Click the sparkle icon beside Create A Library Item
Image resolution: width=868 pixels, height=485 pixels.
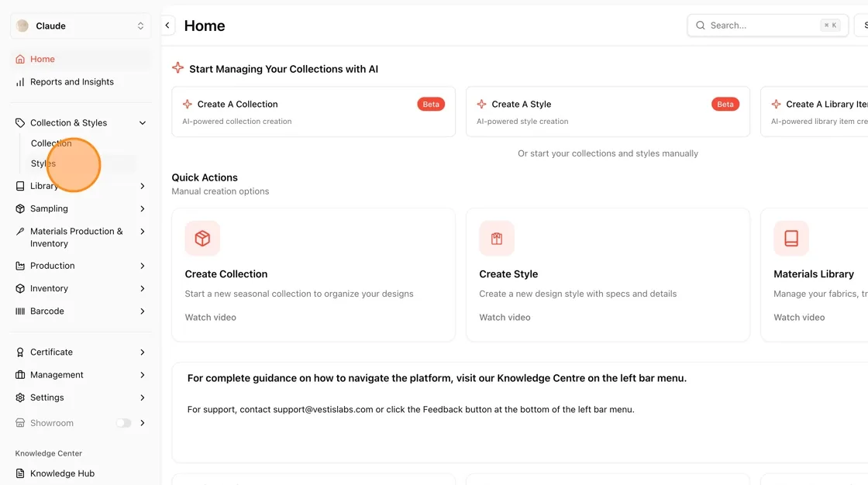(x=776, y=104)
